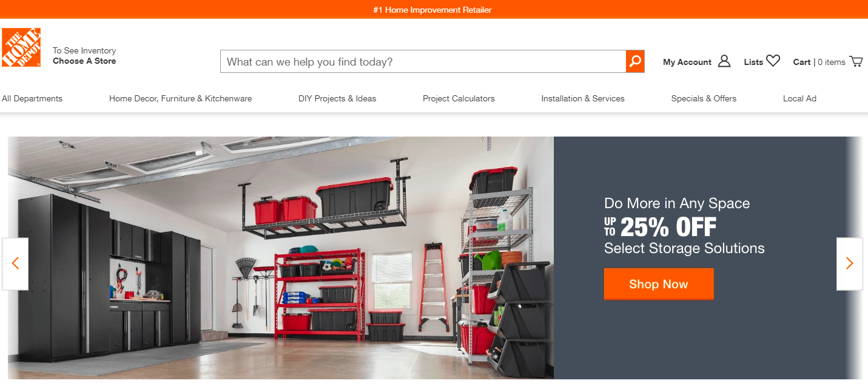
Task: Open the shopping cart icon
Action: 856,61
